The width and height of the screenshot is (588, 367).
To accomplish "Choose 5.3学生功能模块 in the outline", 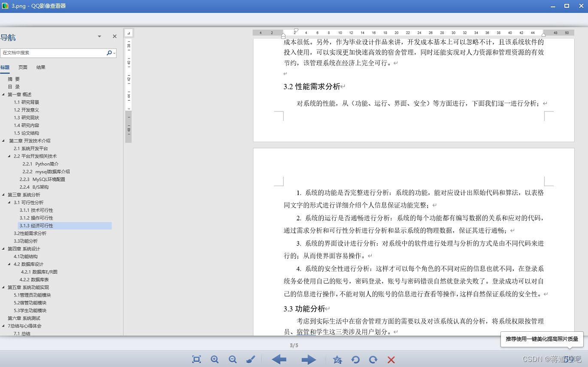I will coord(30,311).
